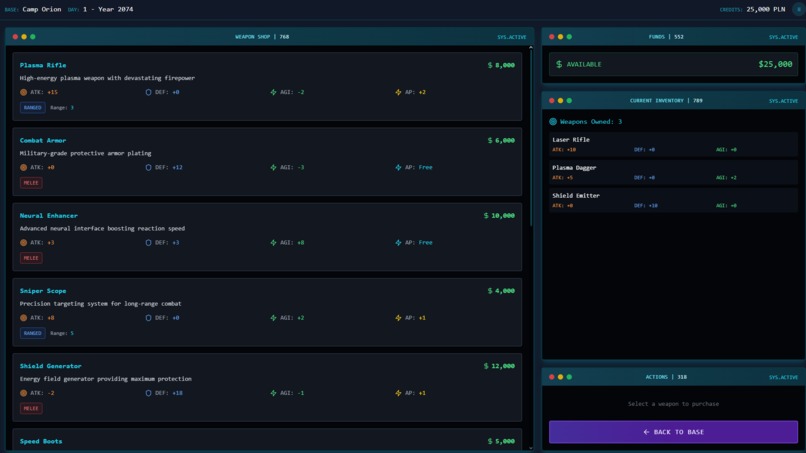The width and height of the screenshot is (806, 453).
Task: Click the AVAILABLE funds label
Action: [583, 64]
